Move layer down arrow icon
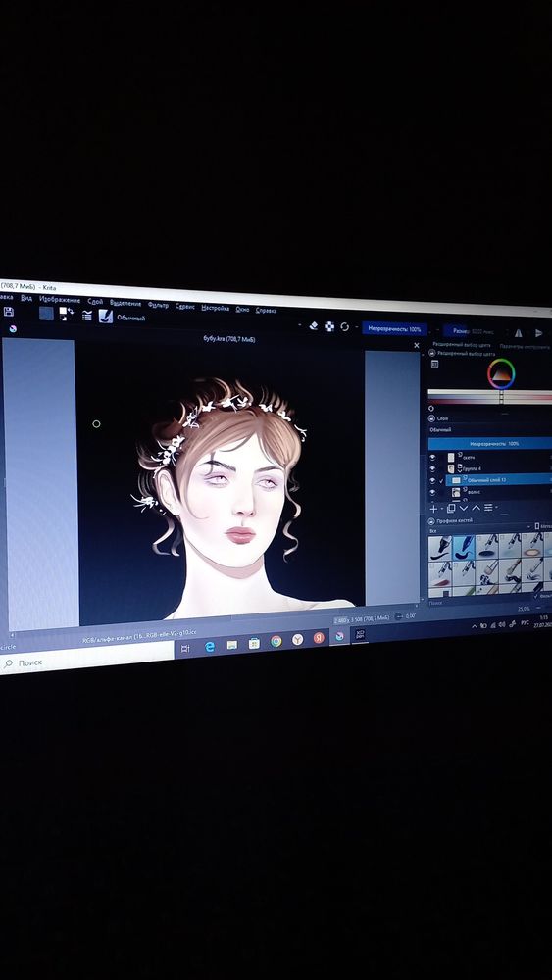Viewport: 552px width, 980px height. 463,508
